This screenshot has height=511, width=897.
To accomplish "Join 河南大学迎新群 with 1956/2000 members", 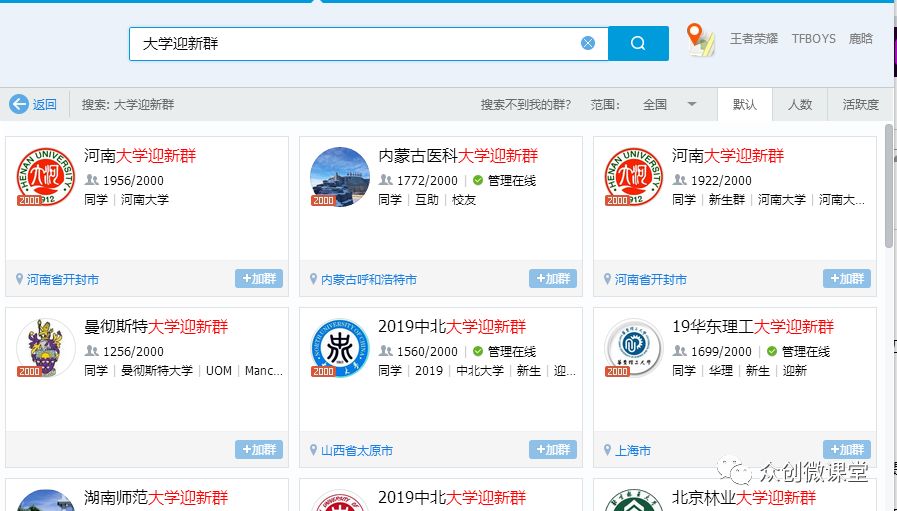I will [x=259, y=279].
